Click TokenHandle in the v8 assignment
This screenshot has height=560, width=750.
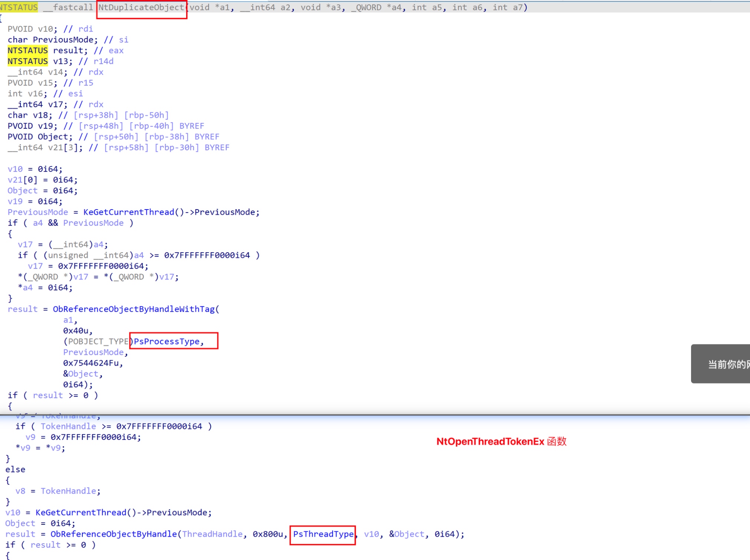(68, 491)
